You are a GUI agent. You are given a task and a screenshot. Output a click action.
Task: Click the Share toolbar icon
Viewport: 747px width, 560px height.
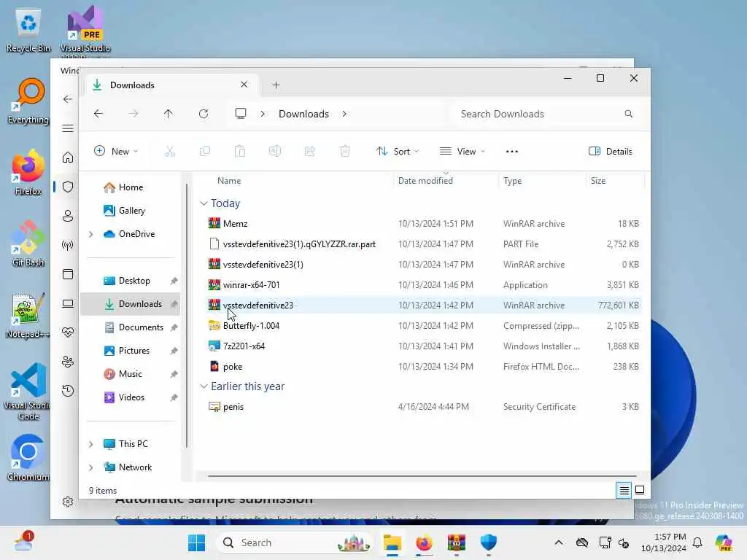[x=309, y=152]
